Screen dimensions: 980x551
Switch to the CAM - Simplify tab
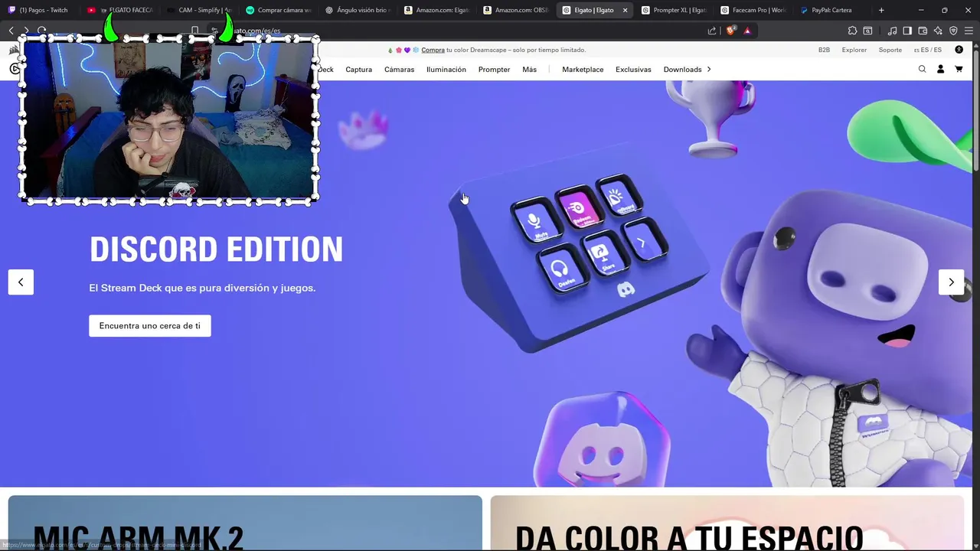[198, 10]
